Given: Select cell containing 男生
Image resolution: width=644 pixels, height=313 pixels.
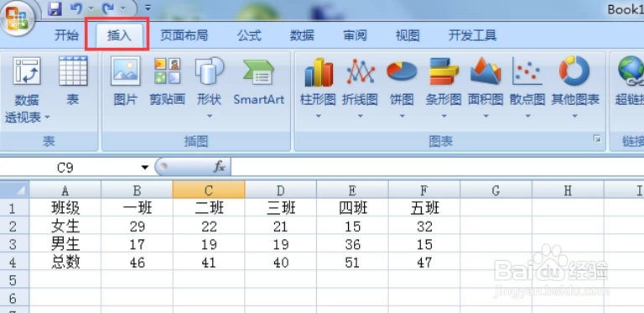Looking at the screenshot, I should (x=65, y=244).
